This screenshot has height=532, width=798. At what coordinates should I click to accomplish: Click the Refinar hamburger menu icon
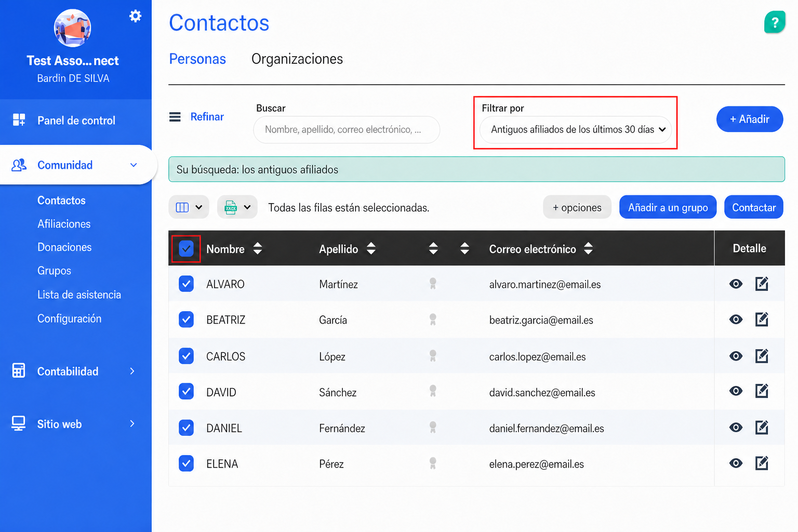pyautogui.click(x=175, y=117)
